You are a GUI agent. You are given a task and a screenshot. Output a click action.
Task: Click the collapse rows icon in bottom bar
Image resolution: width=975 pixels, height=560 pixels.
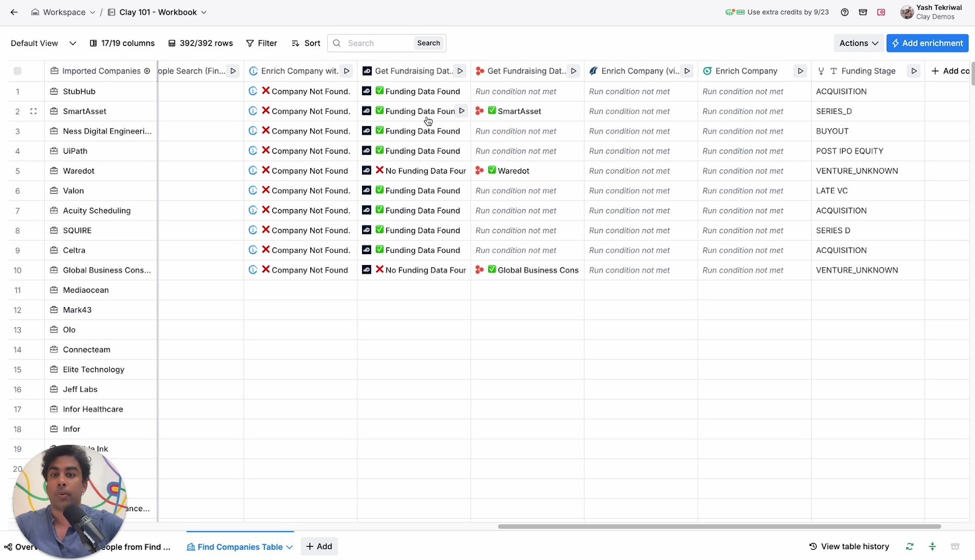[932, 547]
